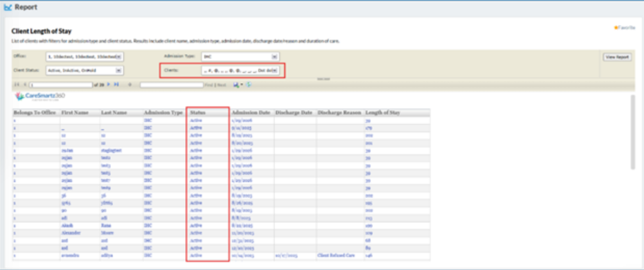
Task: Go to first page of report
Action: click(17, 84)
